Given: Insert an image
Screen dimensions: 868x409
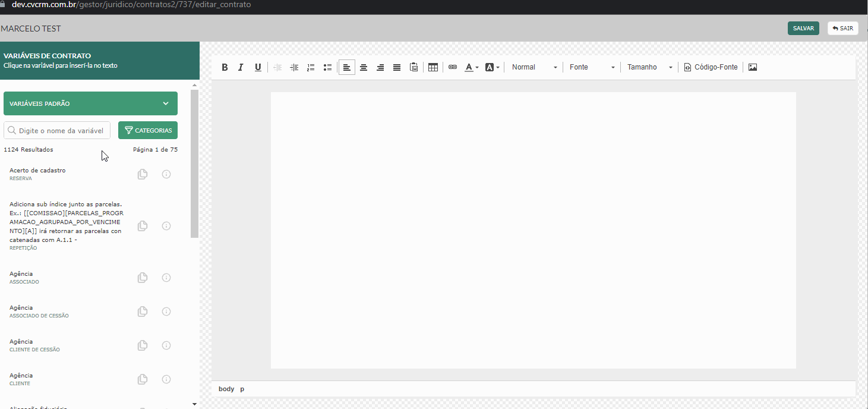Looking at the screenshot, I should pos(753,67).
